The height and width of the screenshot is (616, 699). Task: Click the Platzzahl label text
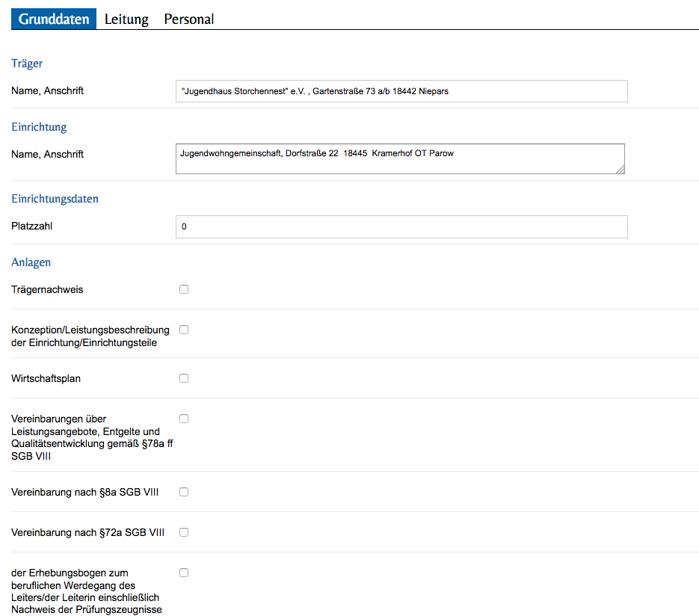[32, 226]
